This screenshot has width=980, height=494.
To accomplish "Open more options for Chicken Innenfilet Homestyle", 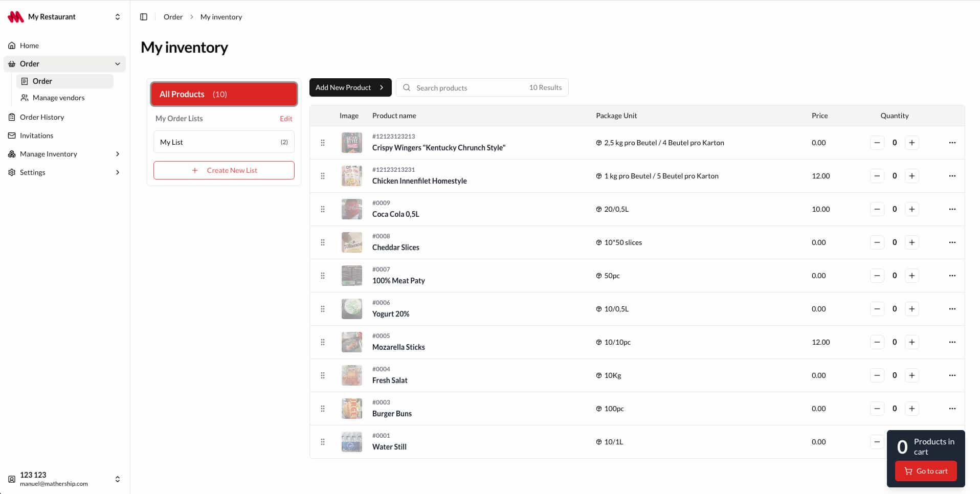I will click(x=952, y=176).
